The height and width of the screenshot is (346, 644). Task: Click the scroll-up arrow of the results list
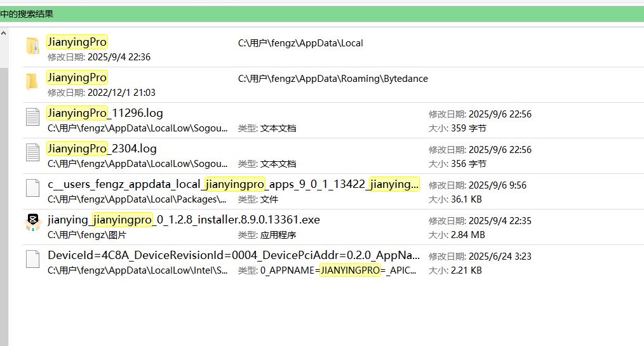click(x=4, y=33)
